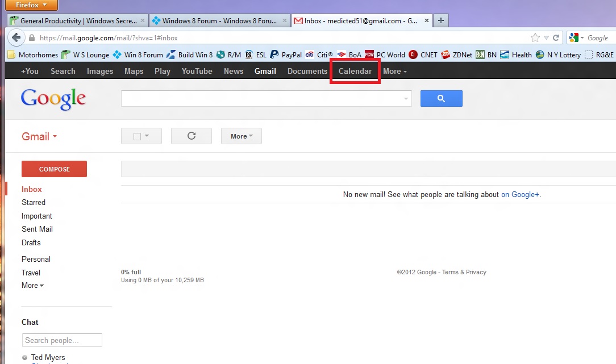Click the Google logo
This screenshot has width=616, height=364.
click(53, 99)
